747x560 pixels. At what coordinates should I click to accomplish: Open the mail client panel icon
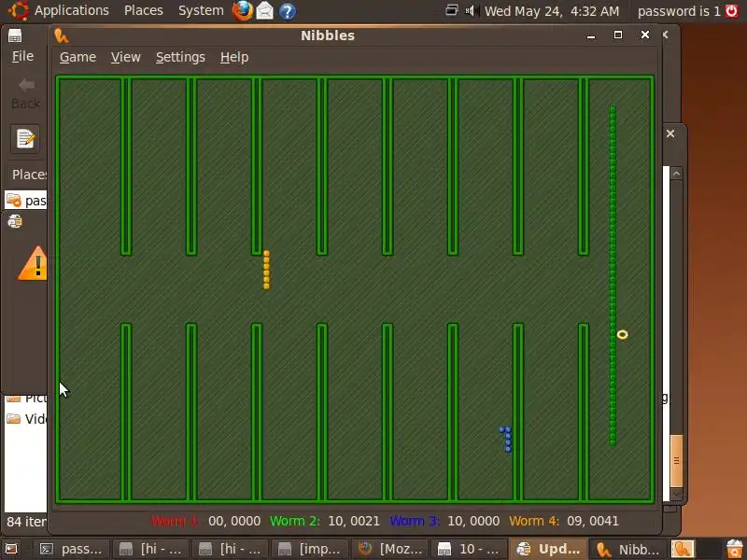[x=265, y=11]
